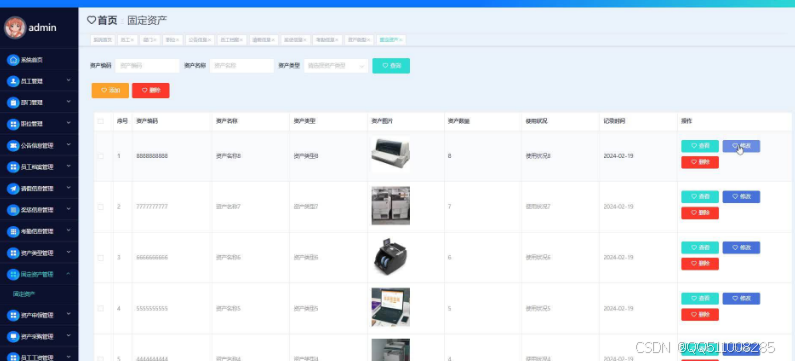The image size is (795, 361).
Task: Click the 员工管理 person icon
Action: click(x=13, y=81)
